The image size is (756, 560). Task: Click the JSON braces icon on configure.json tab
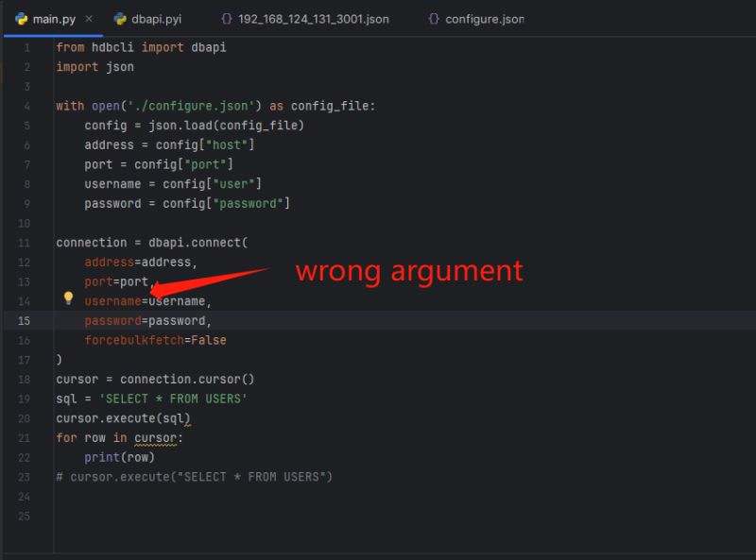(434, 19)
